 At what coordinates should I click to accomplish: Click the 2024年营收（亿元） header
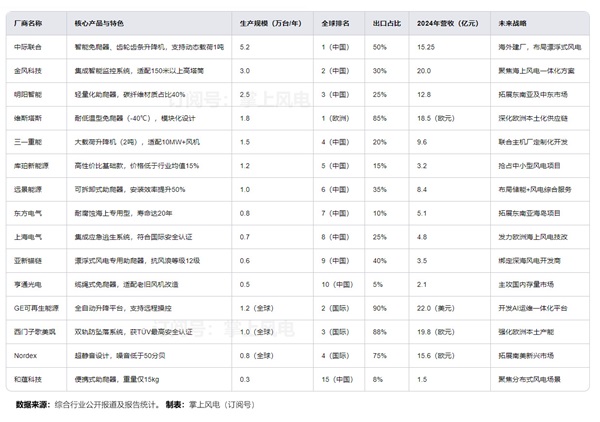pyautogui.click(x=448, y=23)
